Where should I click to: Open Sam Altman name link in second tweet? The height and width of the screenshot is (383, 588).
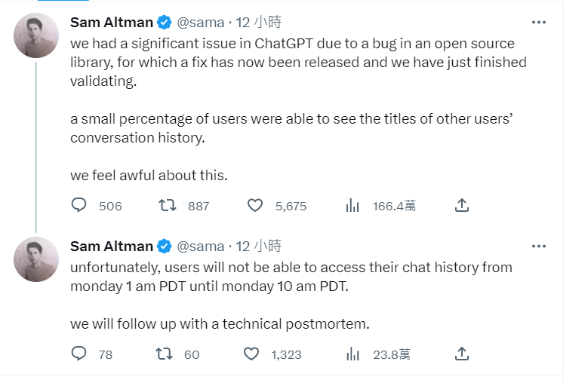[x=110, y=246]
